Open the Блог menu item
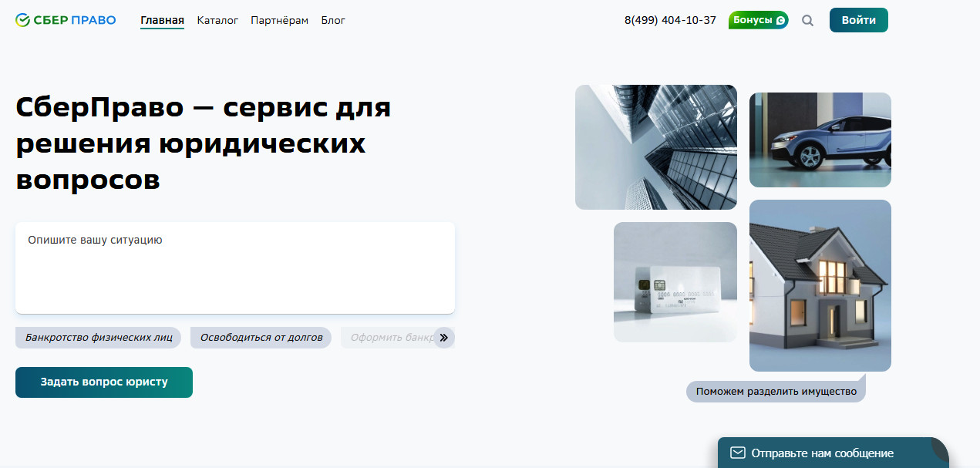 tap(333, 20)
